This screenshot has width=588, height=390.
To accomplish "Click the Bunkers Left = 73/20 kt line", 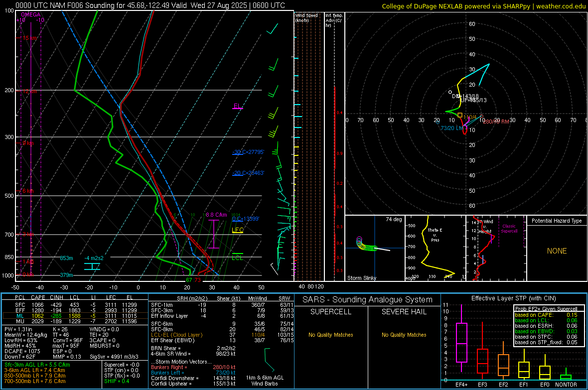I will tap(193, 373).
